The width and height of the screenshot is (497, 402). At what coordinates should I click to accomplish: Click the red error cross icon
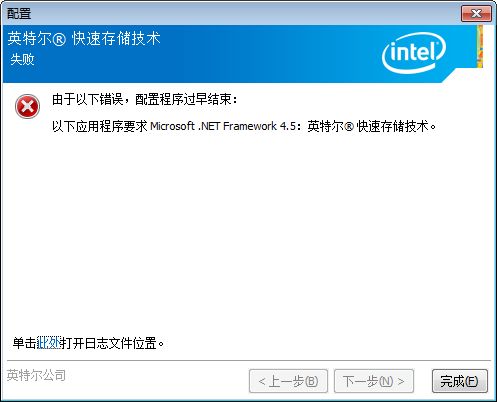tap(27, 106)
